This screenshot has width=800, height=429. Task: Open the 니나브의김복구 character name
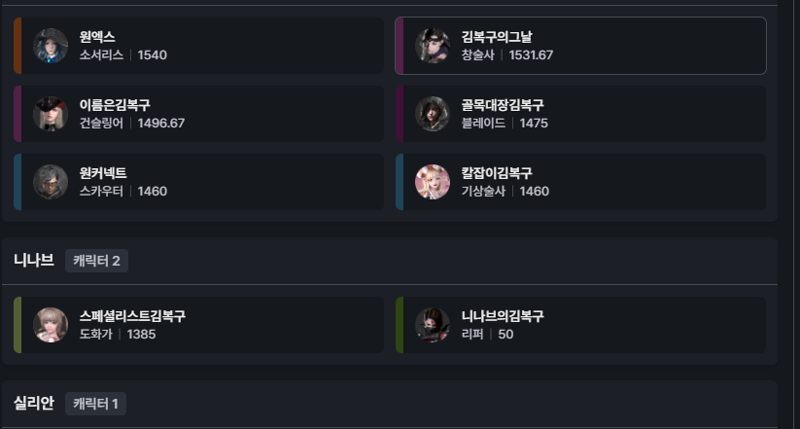click(503, 316)
